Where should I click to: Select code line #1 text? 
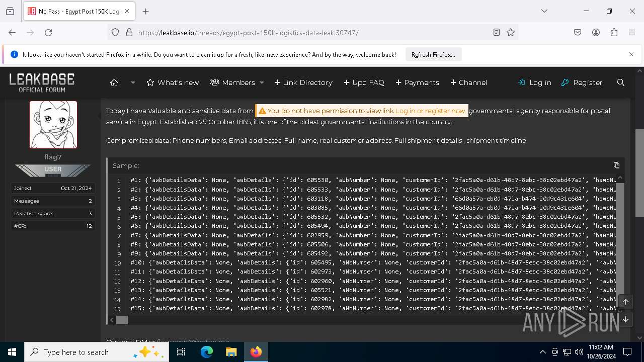tap(373, 180)
